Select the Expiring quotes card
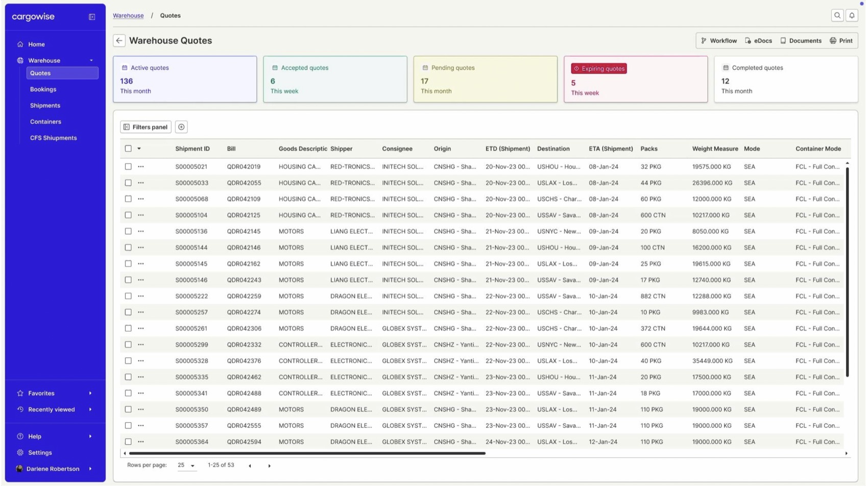 coord(636,80)
